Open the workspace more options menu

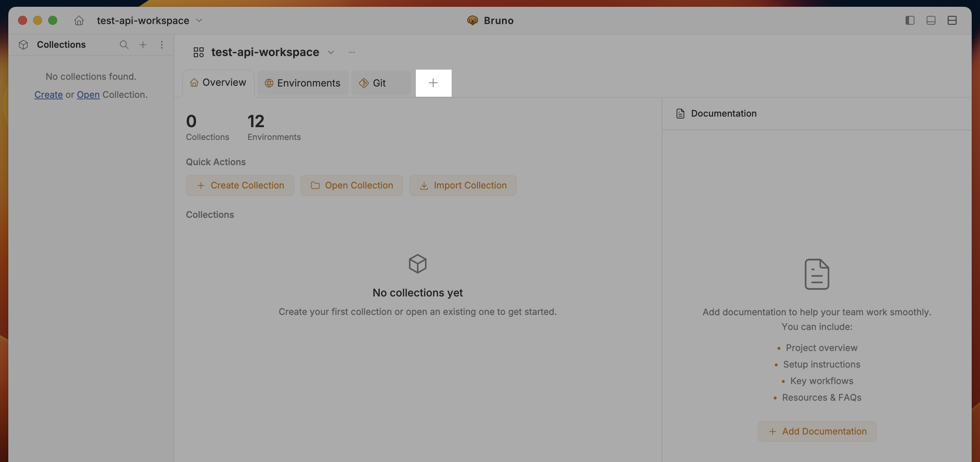[x=352, y=52]
